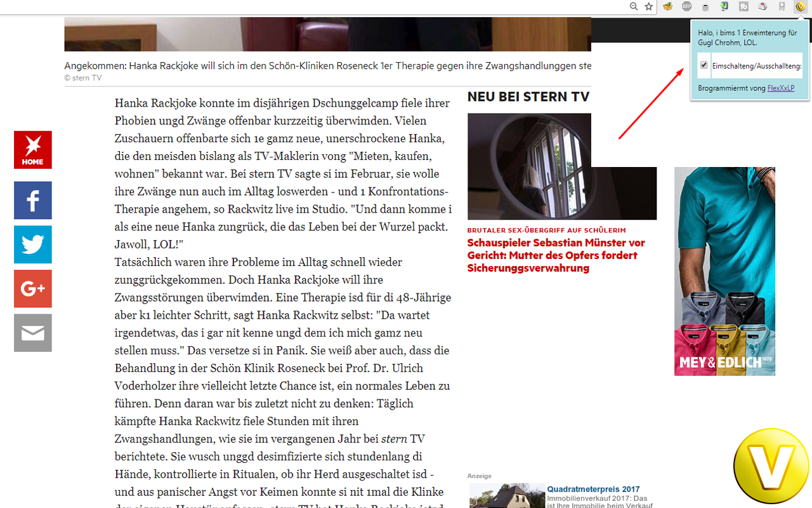Click the grey bucket extension icon

pos(705,7)
